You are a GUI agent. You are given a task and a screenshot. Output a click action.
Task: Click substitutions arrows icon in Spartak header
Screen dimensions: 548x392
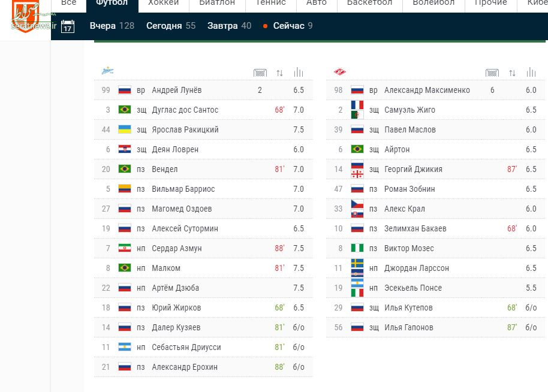[511, 73]
